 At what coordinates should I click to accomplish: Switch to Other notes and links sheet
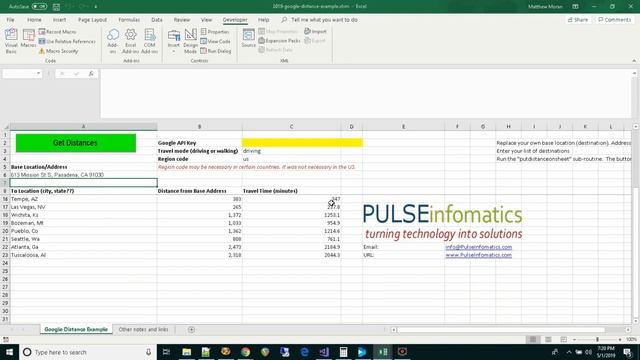143,329
